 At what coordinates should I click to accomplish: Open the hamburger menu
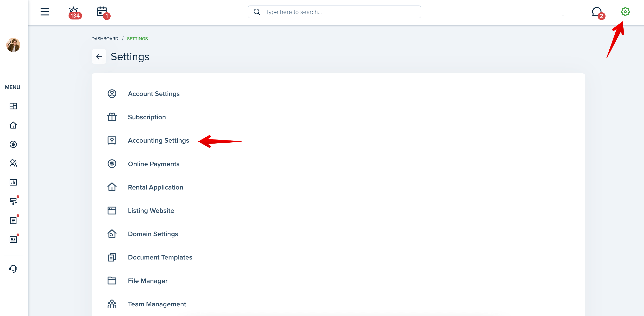click(x=45, y=12)
